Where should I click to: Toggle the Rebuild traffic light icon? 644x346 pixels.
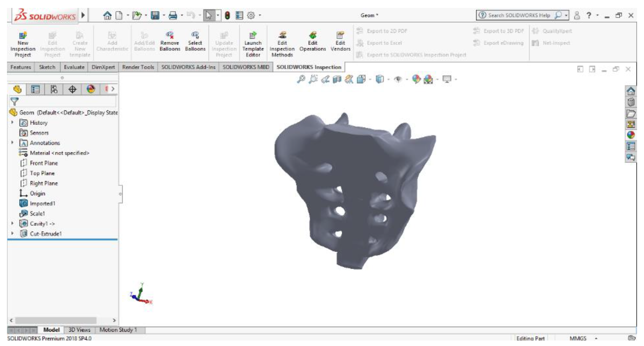pos(227,16)
